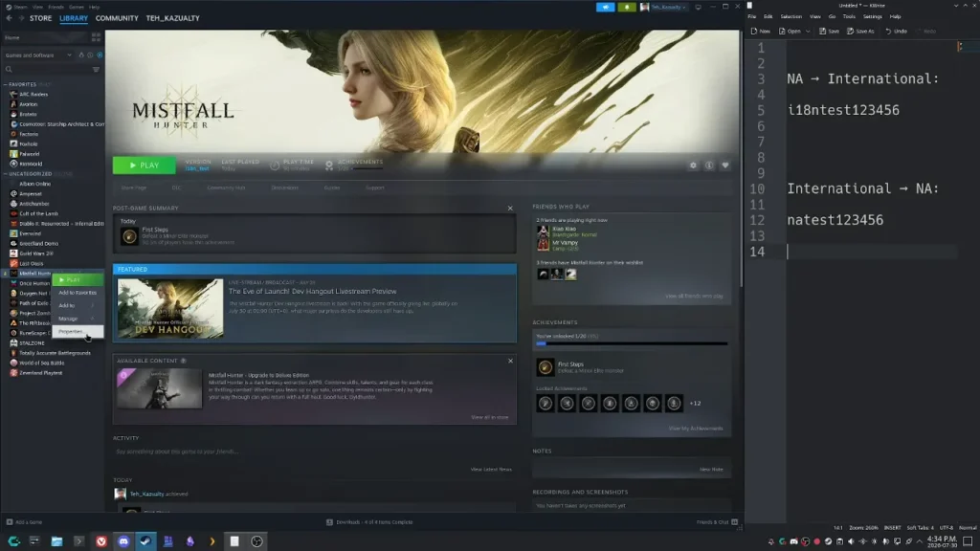Click View all in store link
This screenshot has height=551, width=980.
tap(489, 417)
